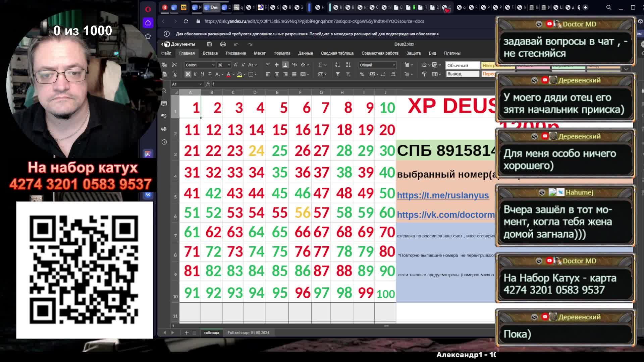Toggle italic formatting (К)
The width and height of the screenshot is (644, 362).
click(x=195, y=74)
